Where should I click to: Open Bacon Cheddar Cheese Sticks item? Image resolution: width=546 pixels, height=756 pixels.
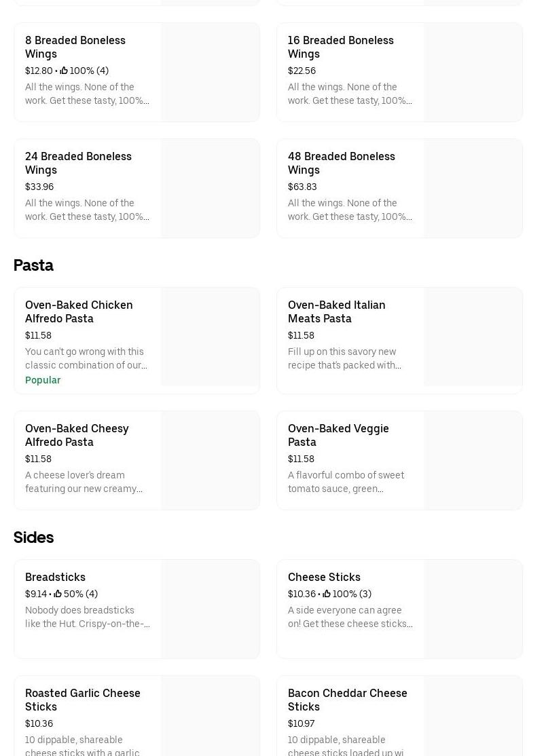pyautogui.click(x=347, y=700)
